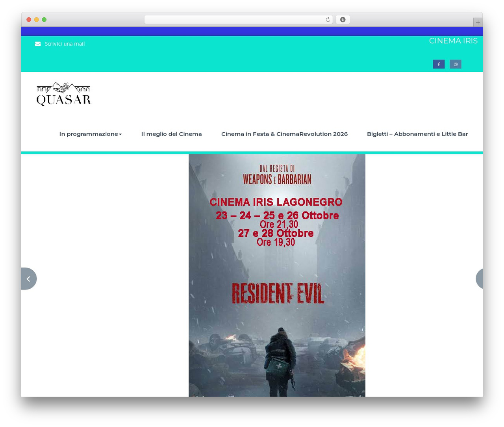
Task: Open Biglietti – Abbonamenti e Little Bar
Action: 417,134
